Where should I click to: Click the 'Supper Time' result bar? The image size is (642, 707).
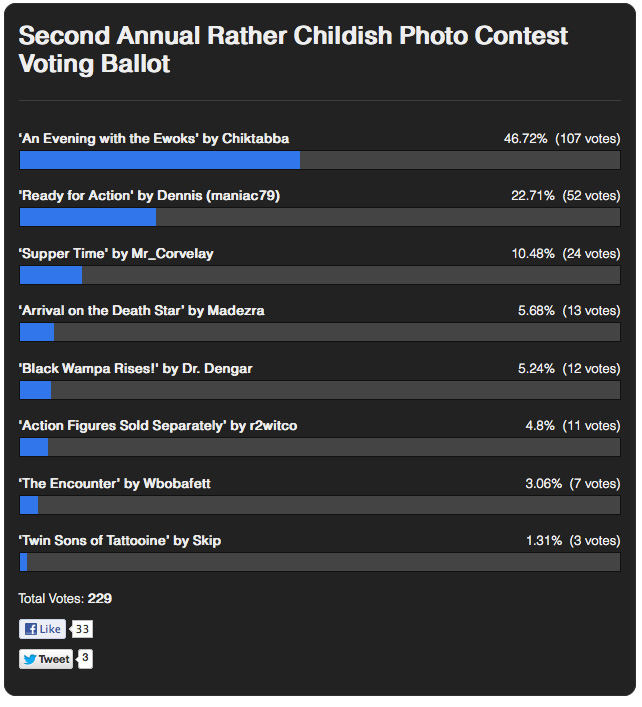320,275
